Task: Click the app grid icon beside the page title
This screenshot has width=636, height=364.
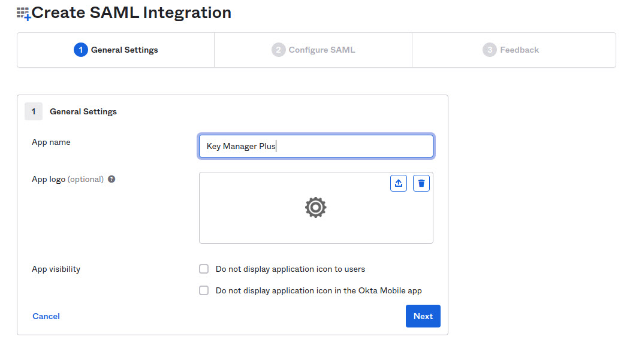Action: (x=22, y=12)
